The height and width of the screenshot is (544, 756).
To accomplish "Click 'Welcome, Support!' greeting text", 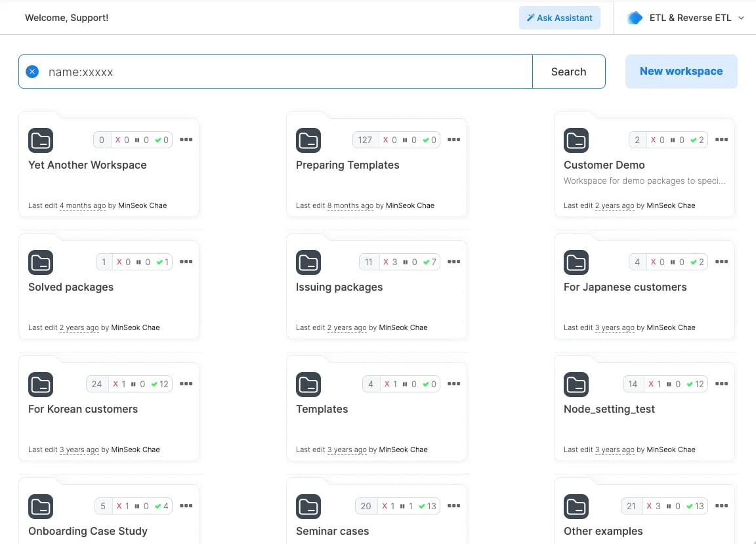I will [66, 18].
